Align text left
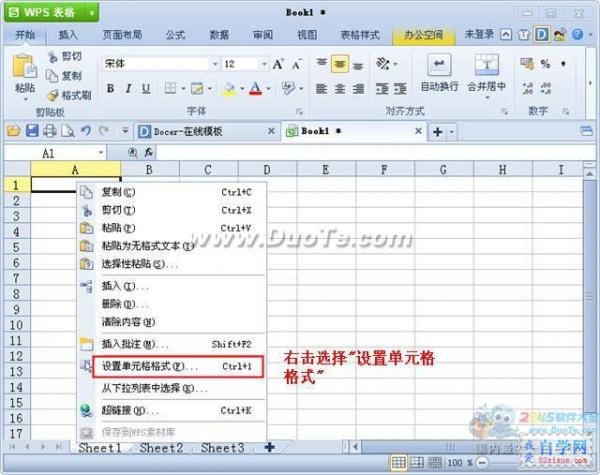 click(x=321, y=89)
